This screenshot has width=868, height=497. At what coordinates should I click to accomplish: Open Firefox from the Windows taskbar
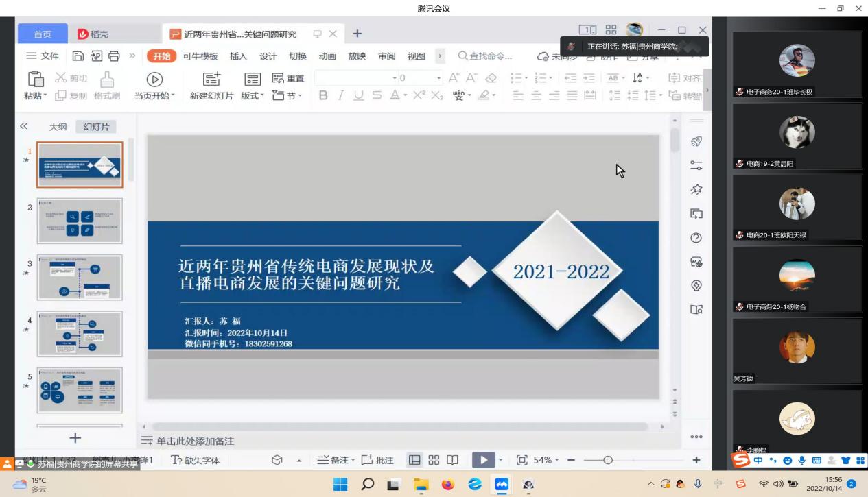447,484
